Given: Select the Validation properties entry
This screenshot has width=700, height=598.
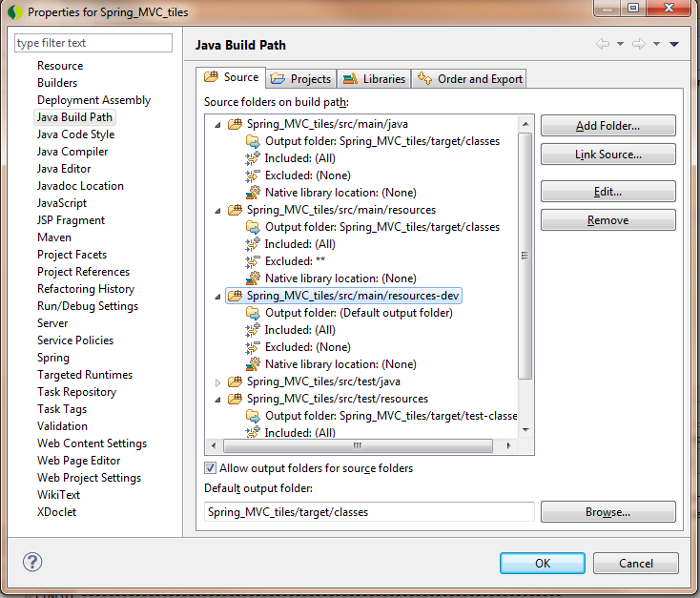Looking at the screenshot, I should point(62,426).
